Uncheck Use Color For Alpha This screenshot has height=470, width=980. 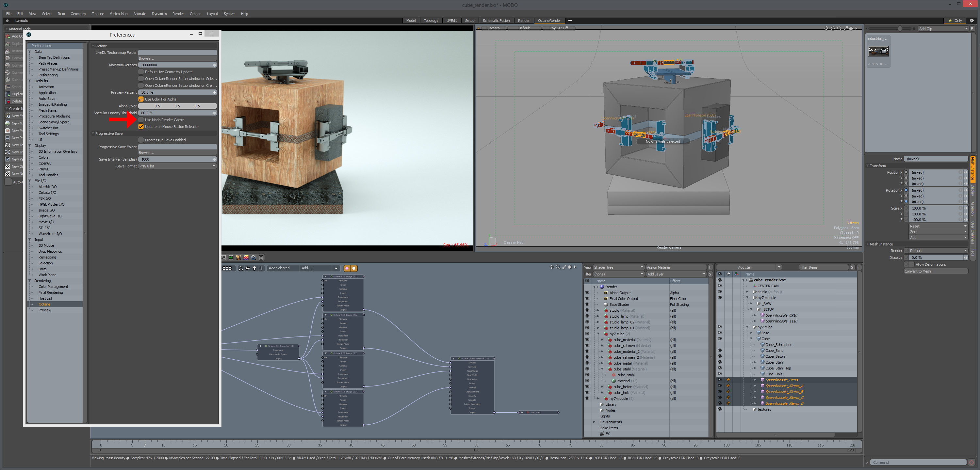tap(141, 99)
